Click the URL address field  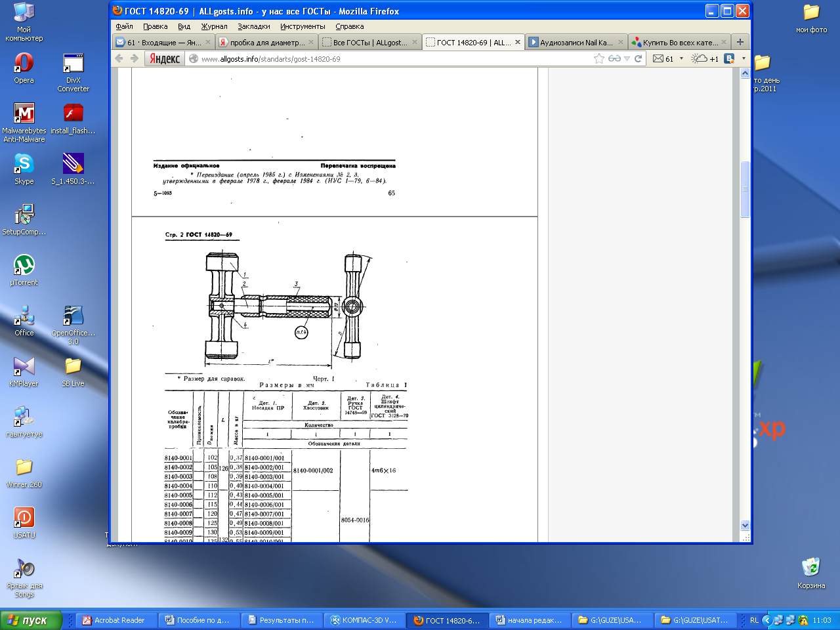[x=394, y=58]
